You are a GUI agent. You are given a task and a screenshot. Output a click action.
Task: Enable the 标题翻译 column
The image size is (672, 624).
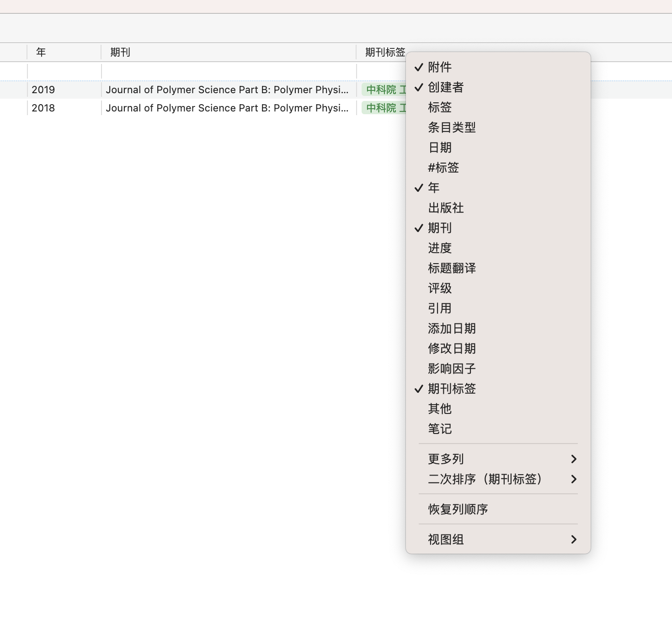point(498,268)
